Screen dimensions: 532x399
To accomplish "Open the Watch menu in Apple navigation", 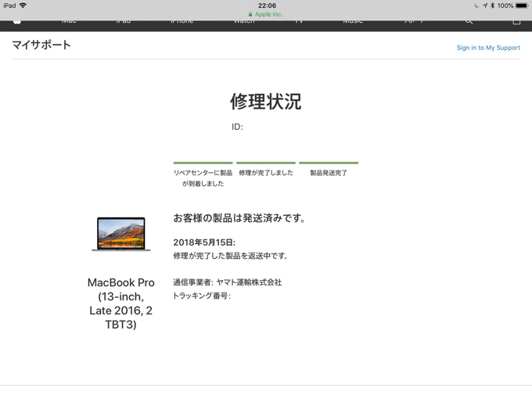I will pyautogui.click(x=244, y=22).
